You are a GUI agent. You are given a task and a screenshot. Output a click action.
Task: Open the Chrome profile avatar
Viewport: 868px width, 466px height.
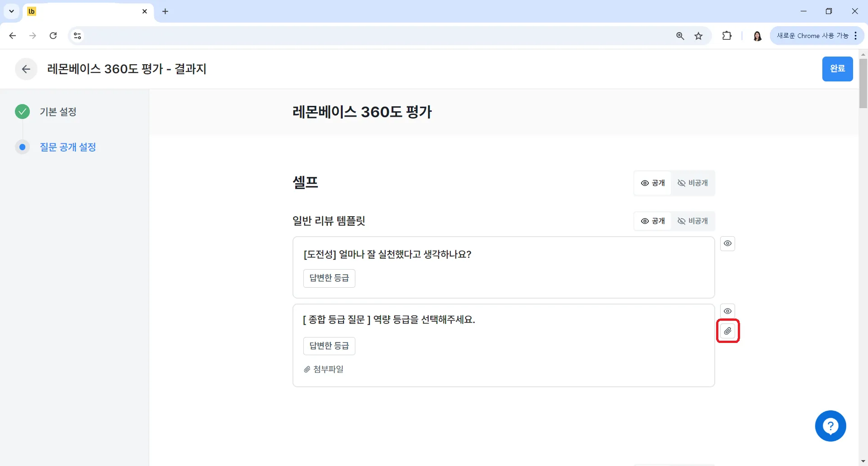click(757, 36)
